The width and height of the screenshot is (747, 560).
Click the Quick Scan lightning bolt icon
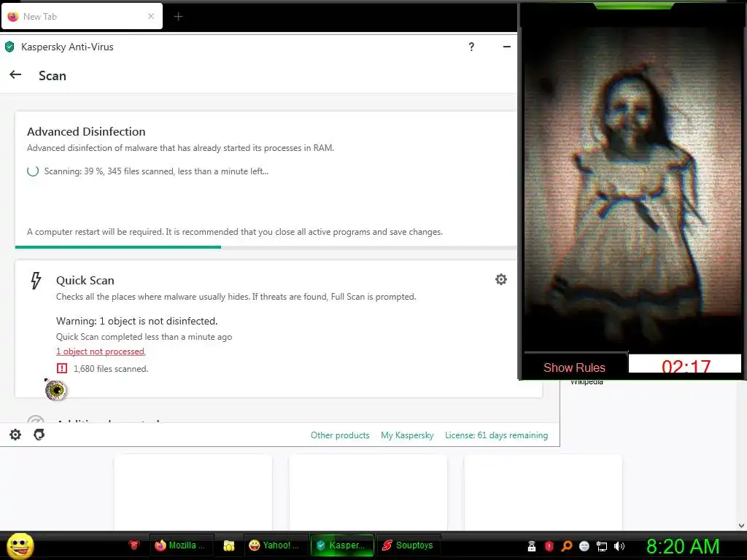tap(36, 281)
